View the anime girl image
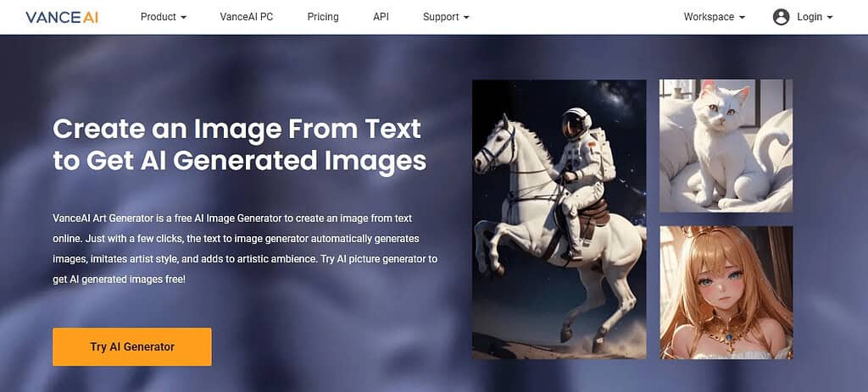Viewport: 868px width, 392px height. click(726, 292)
